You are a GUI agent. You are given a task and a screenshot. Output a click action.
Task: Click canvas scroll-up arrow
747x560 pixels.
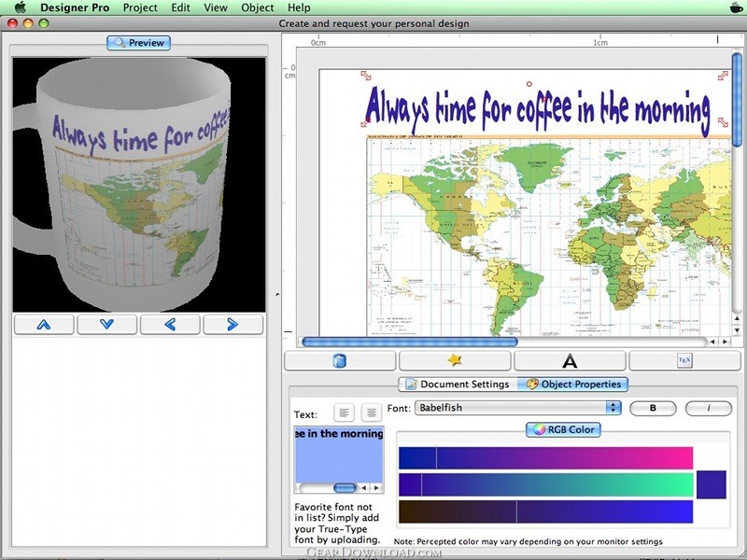click(x=737, y=318)
